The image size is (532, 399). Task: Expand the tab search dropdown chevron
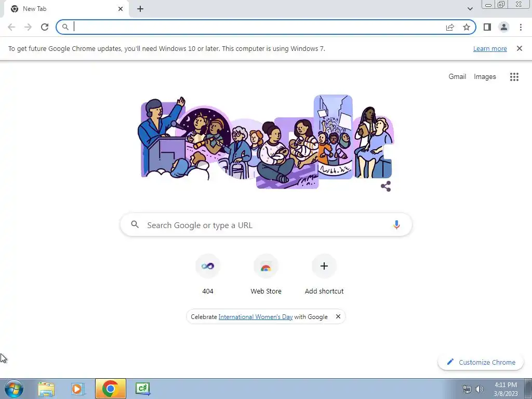click(470, 9)
